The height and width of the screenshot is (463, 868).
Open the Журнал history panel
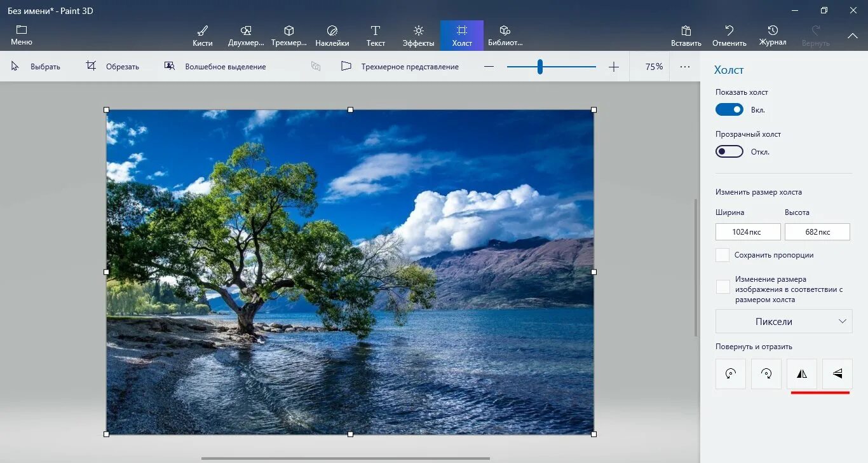point(773,36)
